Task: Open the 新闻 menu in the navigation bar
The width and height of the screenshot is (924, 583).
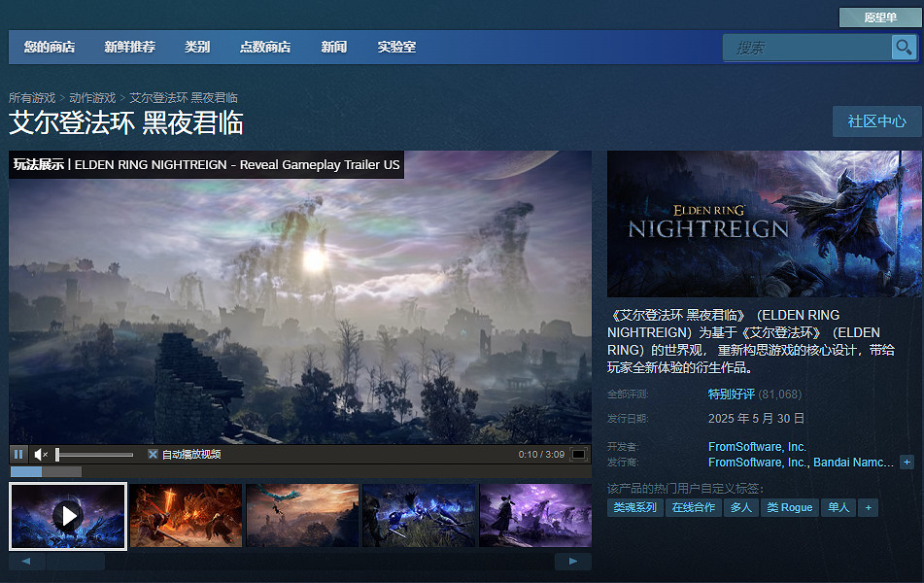Action: pyautogui.click(x=334, y=47)
